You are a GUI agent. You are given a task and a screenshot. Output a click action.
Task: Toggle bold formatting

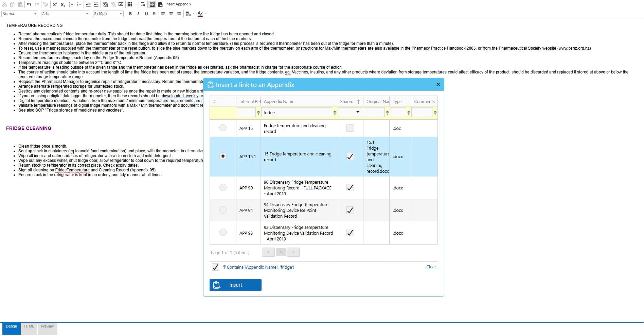point(130,14)
